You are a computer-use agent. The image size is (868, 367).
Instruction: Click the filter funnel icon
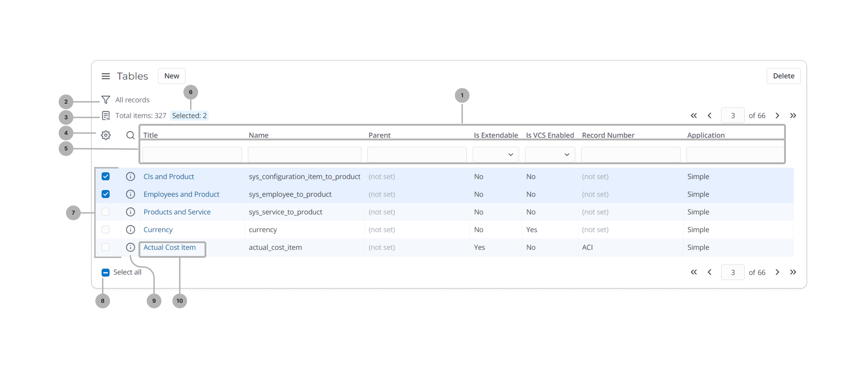[x=105, y=100]
